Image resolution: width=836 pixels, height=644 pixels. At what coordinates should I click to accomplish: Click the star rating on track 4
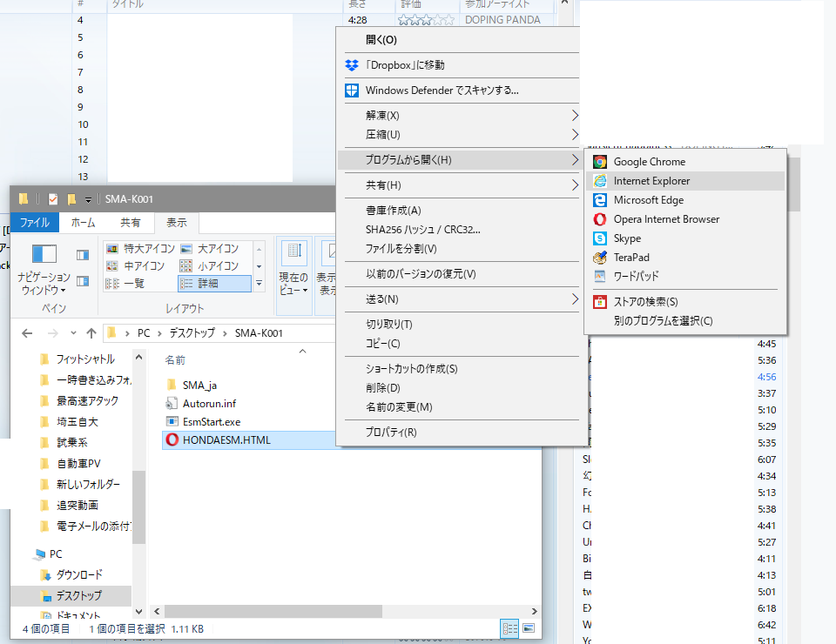pyautogui.click(x=426, y=20)
